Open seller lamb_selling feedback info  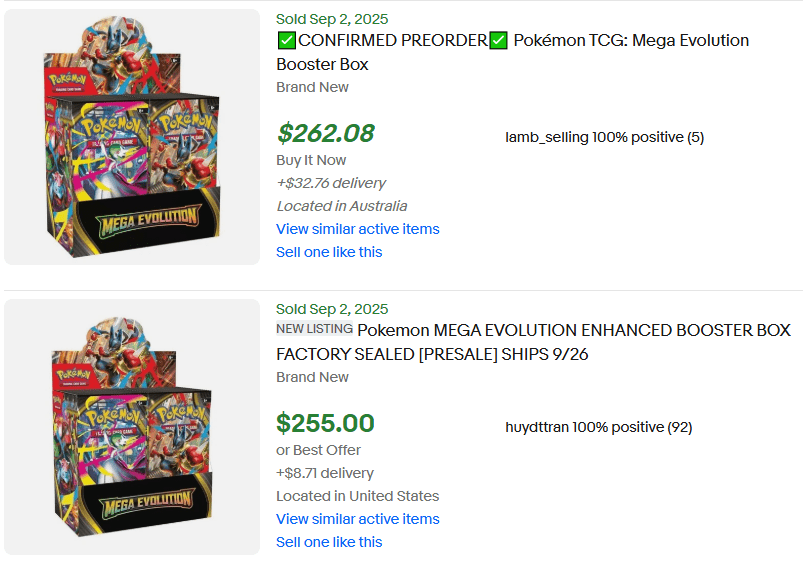coord(604,137)
